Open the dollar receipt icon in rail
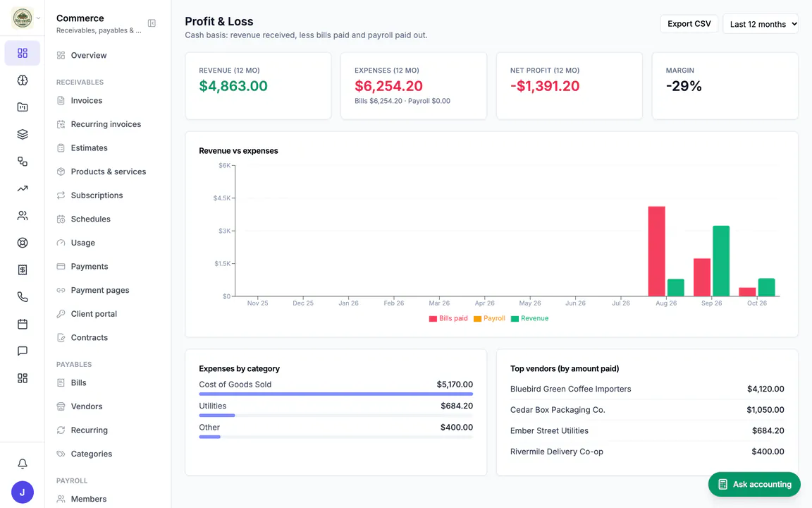 coord(23,270)
